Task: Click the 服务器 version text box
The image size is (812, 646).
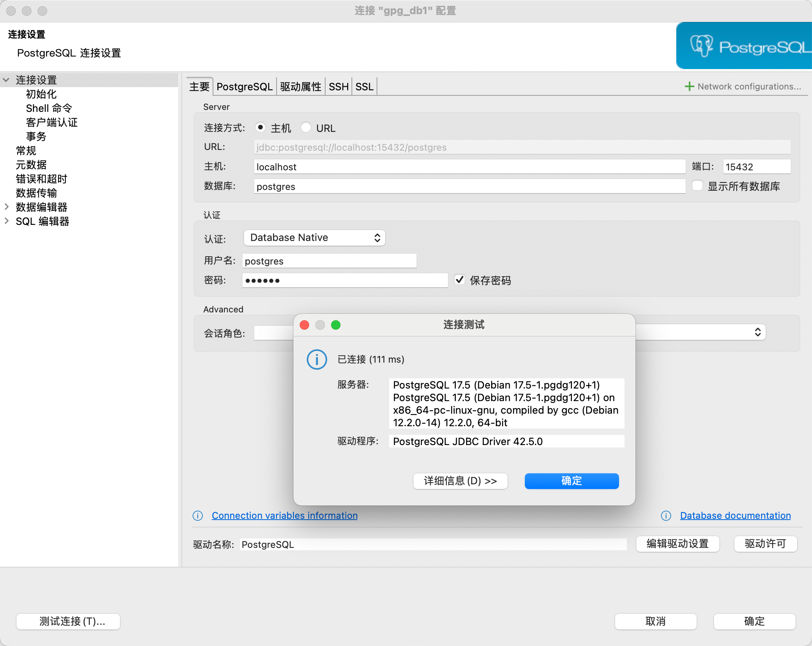Action: (x=506, y=403)
